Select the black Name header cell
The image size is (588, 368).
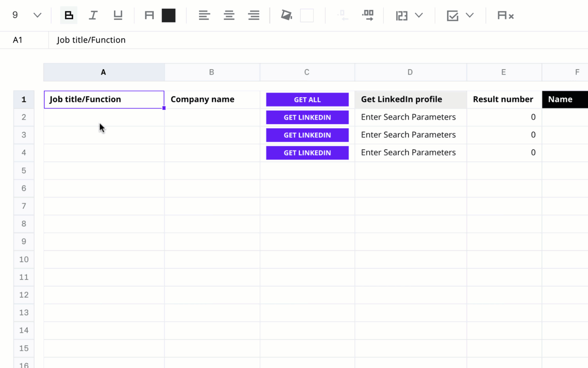coord(565,99)
